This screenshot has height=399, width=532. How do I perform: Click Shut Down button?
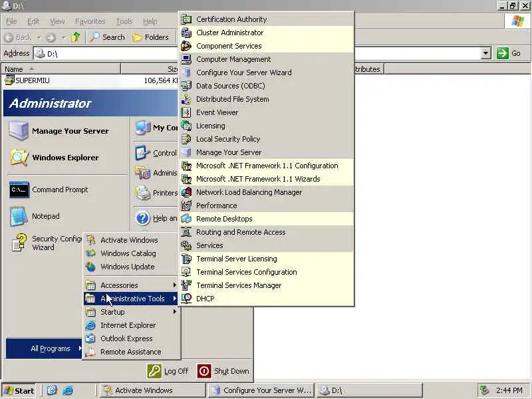tap(223, 371)
